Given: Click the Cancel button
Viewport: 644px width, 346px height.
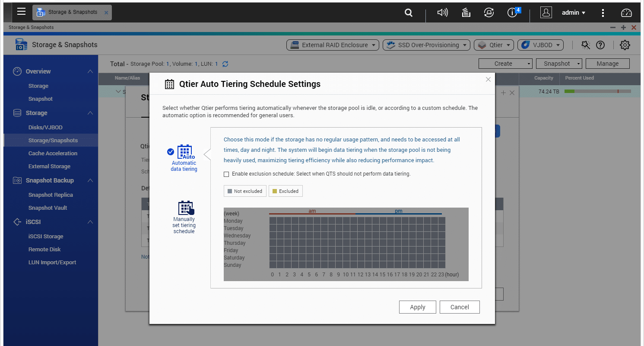Looking at the screenshot, I should point(460,307).
